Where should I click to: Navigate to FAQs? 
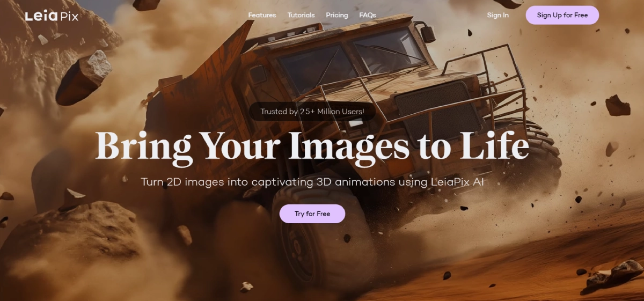pos(368,15)
